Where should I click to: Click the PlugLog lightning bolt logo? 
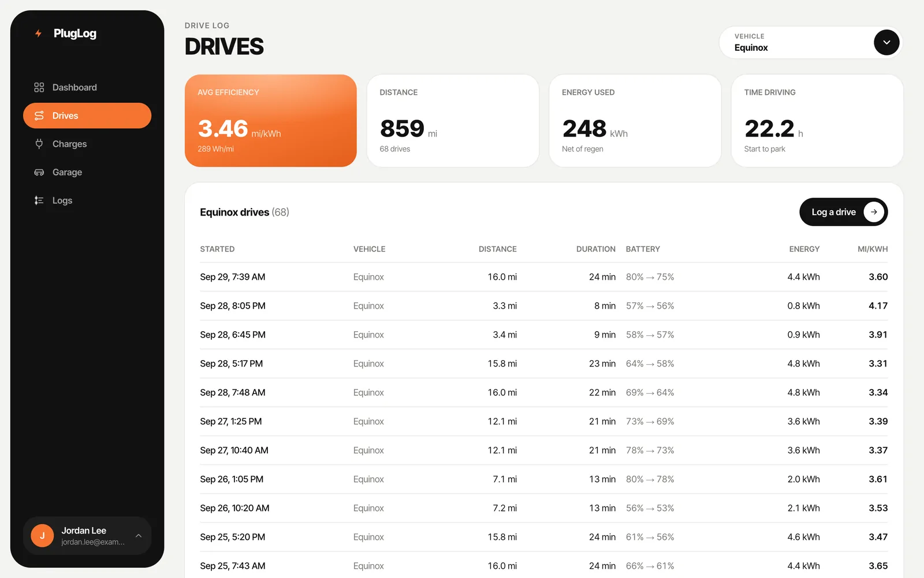pos(38,34)
